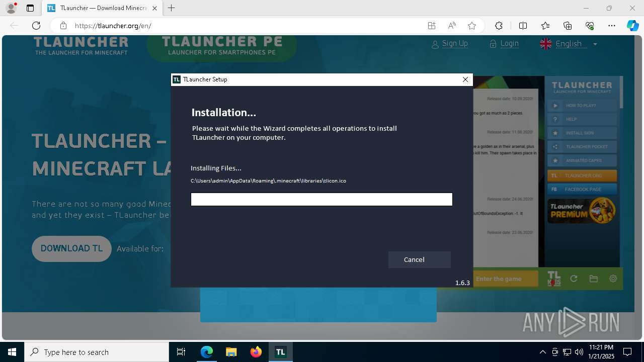Open a new browser tab
The width and height of the screenshot is (644, 362).
(172, 8)
